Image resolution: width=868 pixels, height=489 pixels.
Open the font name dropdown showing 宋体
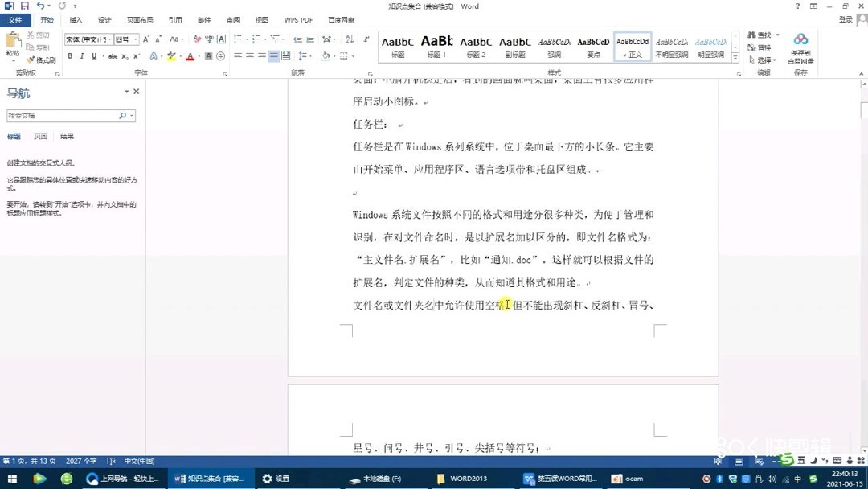(x=87, y=39)
